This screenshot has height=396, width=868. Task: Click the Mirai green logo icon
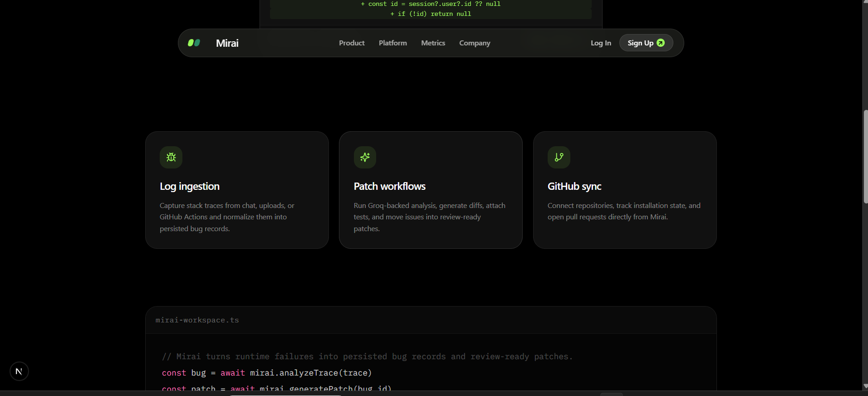[x=194, y=43]
